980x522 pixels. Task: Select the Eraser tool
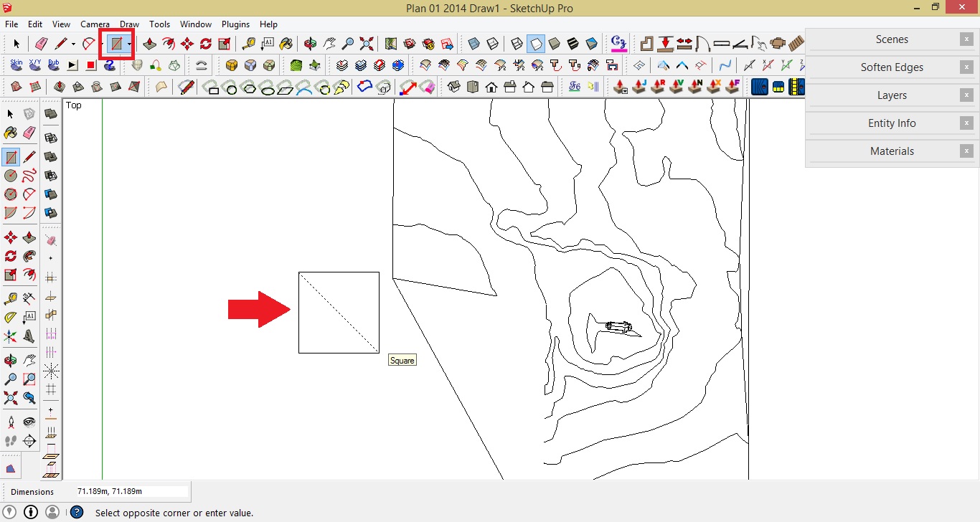(41, 44)
